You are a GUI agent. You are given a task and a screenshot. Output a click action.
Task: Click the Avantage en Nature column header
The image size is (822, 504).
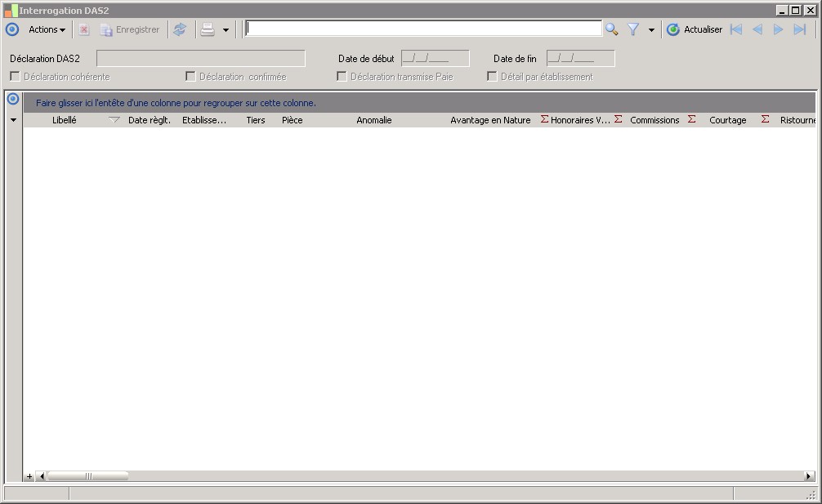491,120
